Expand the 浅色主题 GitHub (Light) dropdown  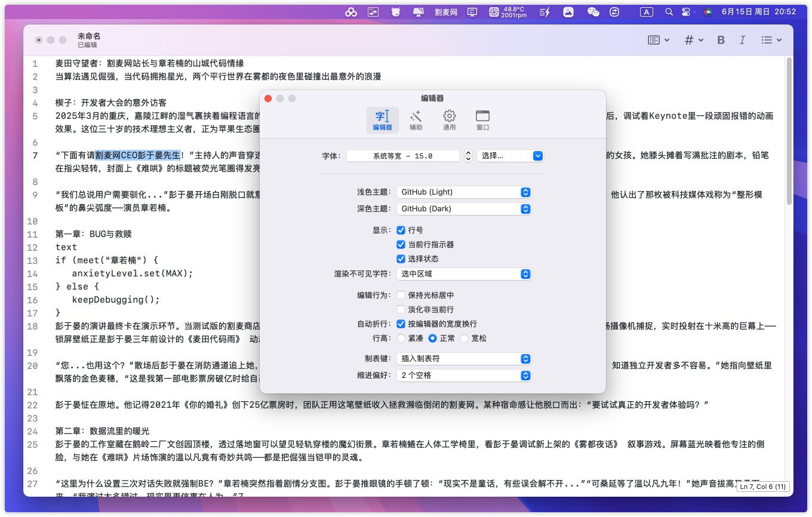463,192
